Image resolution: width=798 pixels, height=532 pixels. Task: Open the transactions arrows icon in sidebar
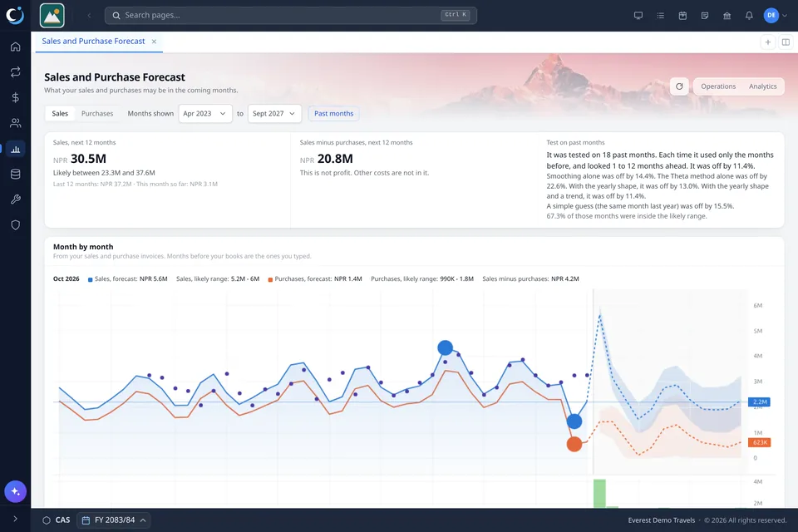15,72
